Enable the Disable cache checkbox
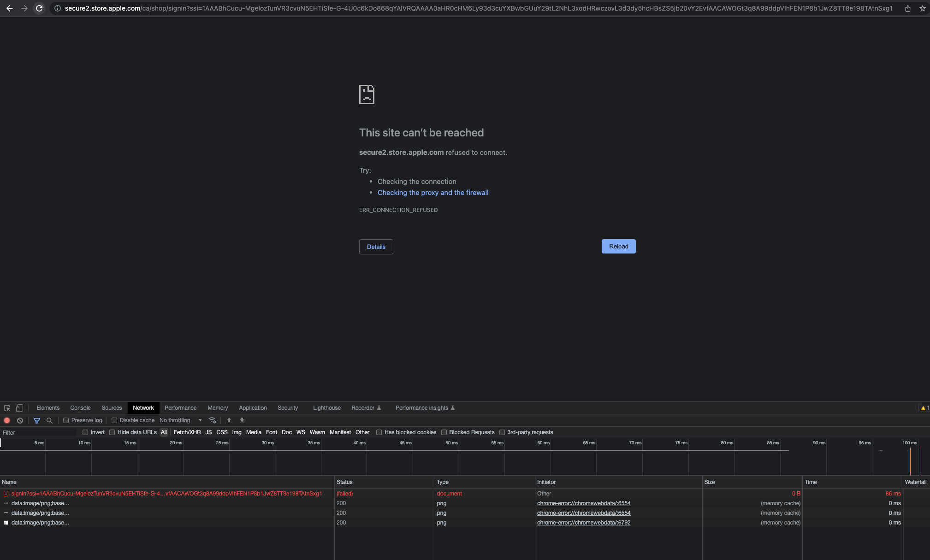This screenshot has width=930, height=560. pyautogui.click(x=114, y=420)
